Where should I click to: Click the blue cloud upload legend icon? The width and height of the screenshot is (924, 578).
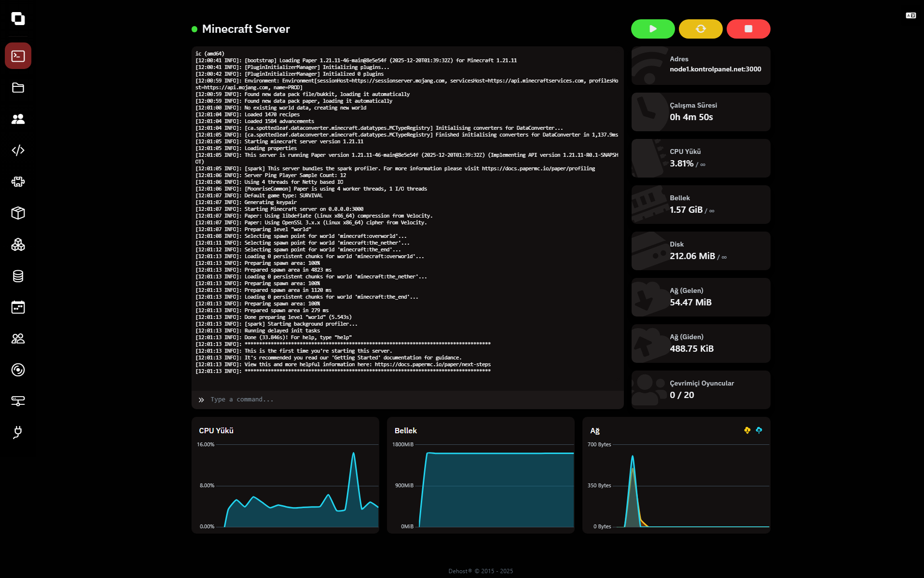tap(759, 430)
